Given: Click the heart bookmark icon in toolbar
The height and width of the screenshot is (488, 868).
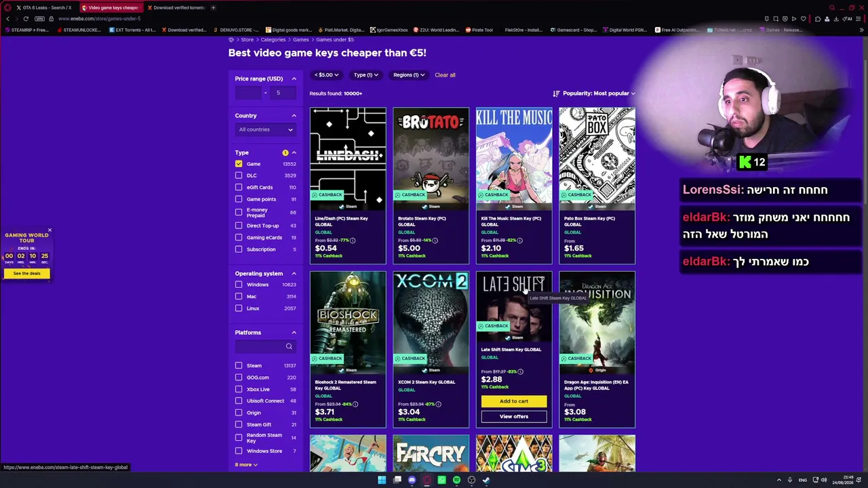Looking at the screenshot, I should click(x=804, y=18).
